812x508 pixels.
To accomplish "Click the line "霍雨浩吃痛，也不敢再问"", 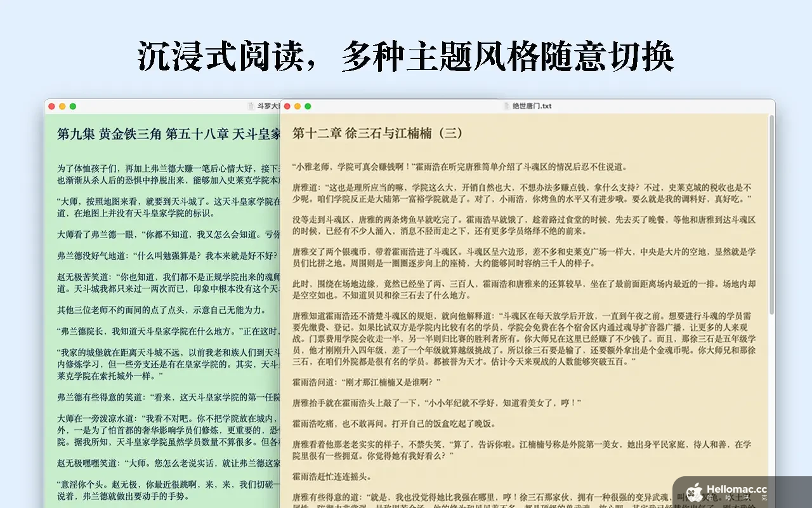I will coord(394,424).
